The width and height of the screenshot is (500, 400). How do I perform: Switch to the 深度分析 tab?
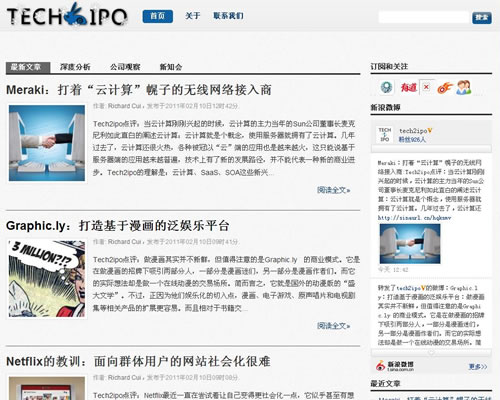click(x=75, y=67)
